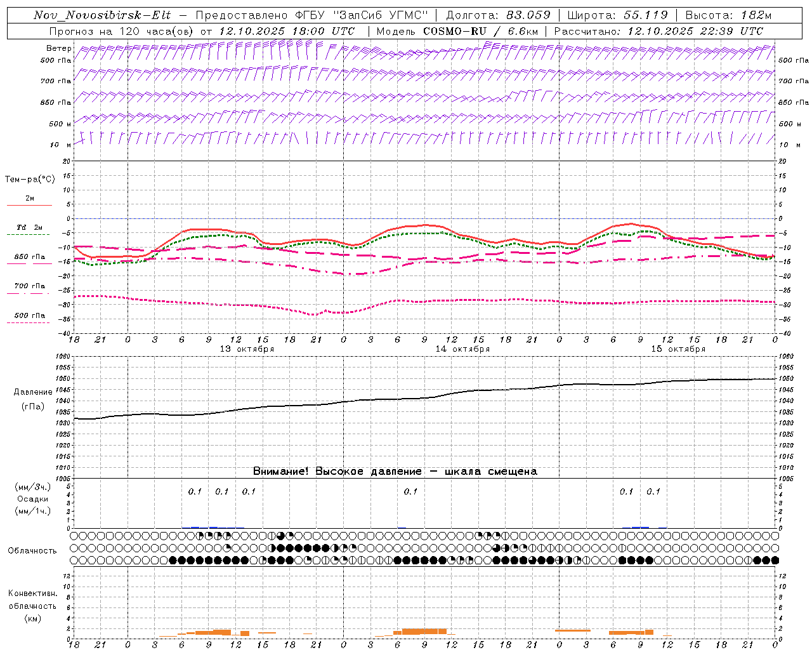Viewport: 812px width, 650px height.
Task: Click the station title Nov_Novosibirsk-Elt
Action: (x=102, y=15)
